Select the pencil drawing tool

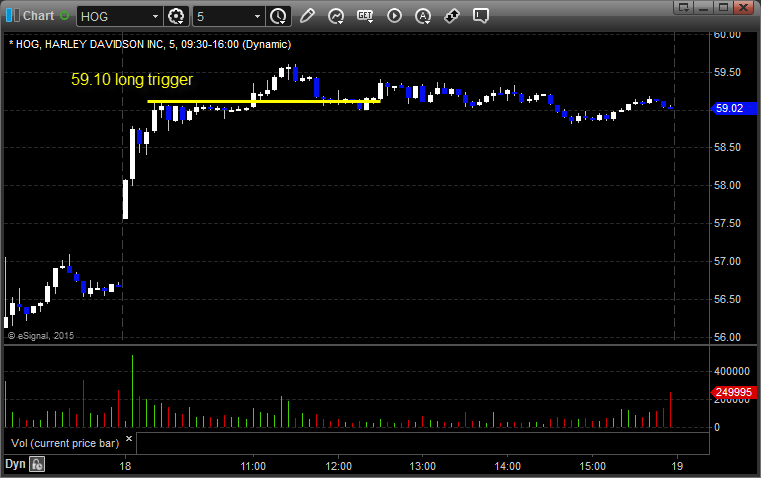pyautogui.click(x=307, y=16)
